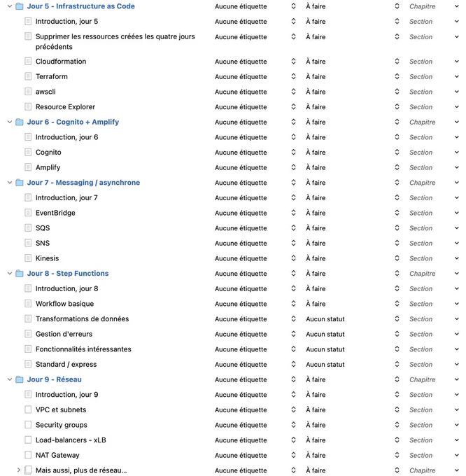Click the document icon next to Kinesis

28,258
